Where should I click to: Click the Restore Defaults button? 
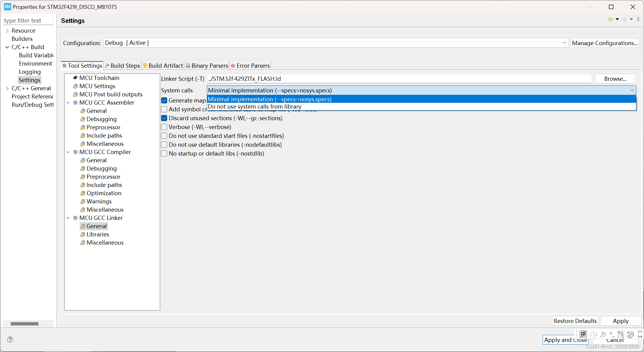575,321
